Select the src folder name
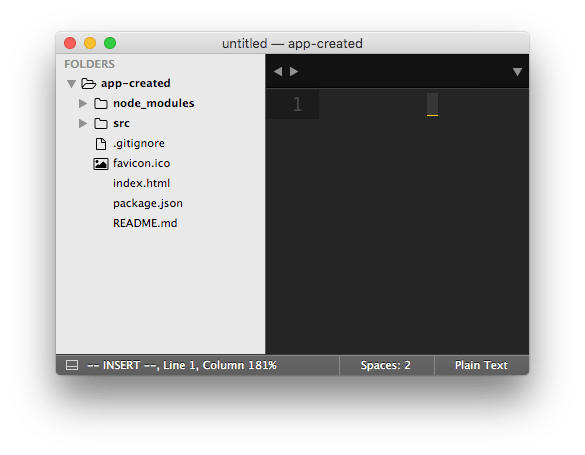Viewport: 585px width, 455px height. click(x=121, y=123)
